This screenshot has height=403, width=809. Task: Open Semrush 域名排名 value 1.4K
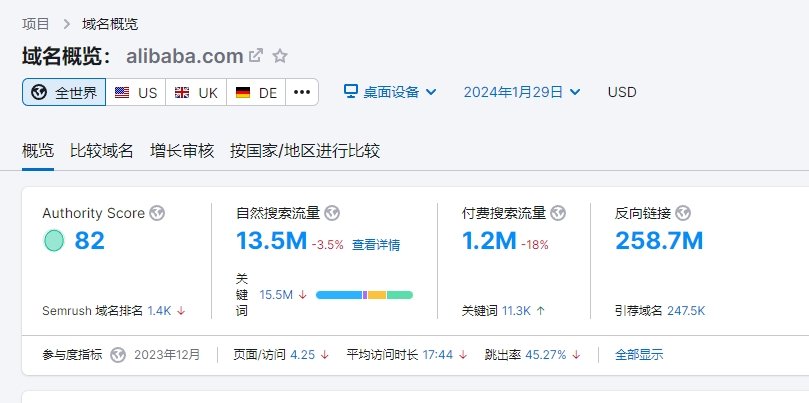tap(159, 311)
